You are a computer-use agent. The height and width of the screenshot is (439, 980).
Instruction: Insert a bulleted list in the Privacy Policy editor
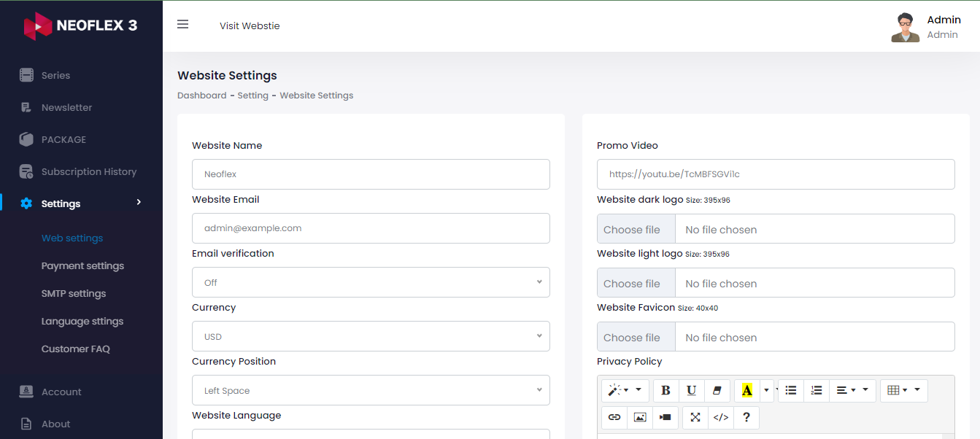pyautogui.click(x=790, y=390)
